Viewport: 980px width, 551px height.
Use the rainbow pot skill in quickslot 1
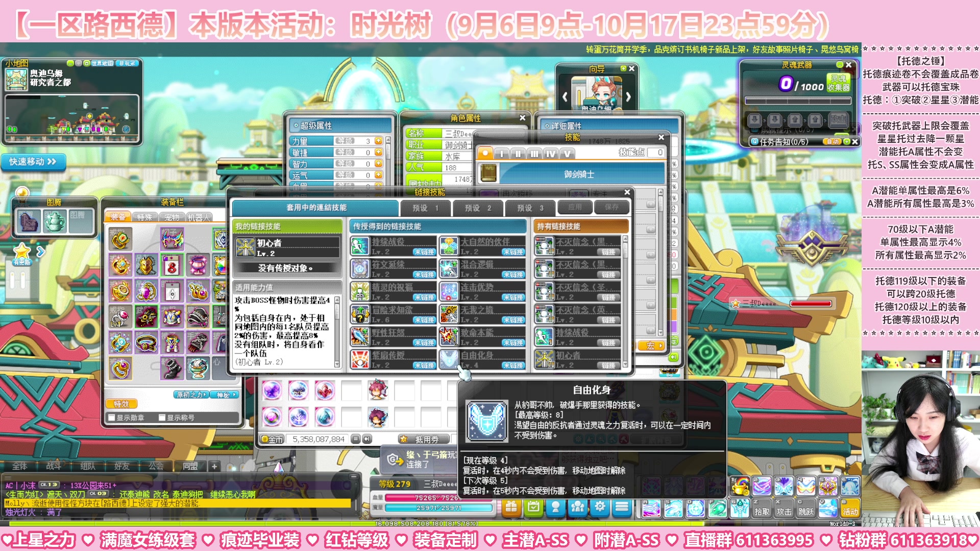(x=740, y=486)
